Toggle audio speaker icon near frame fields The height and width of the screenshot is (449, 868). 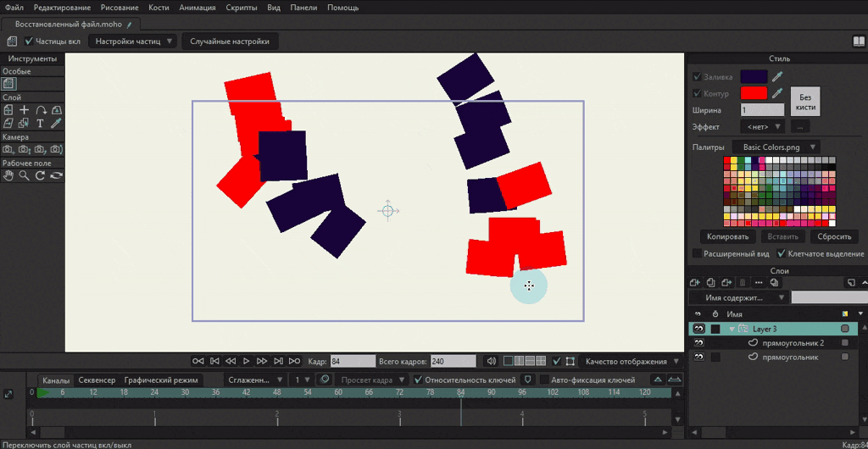pyautogui.click(x=491, y=361)
